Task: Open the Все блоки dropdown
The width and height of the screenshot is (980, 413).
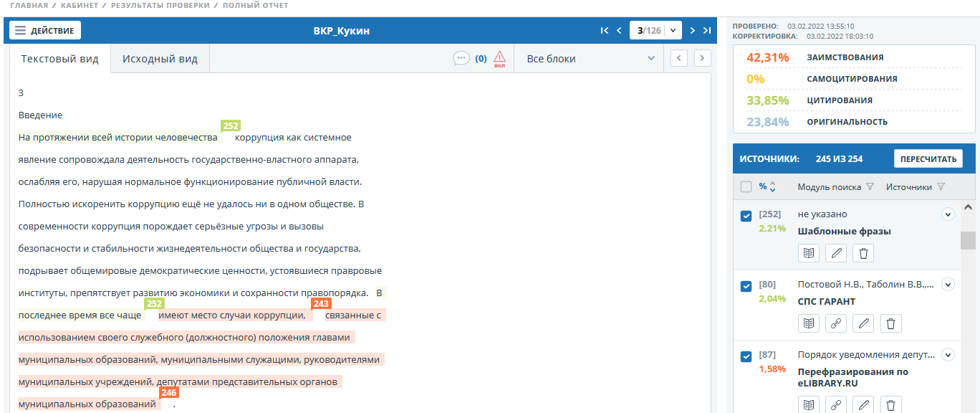Action: [x=590, y=59]
